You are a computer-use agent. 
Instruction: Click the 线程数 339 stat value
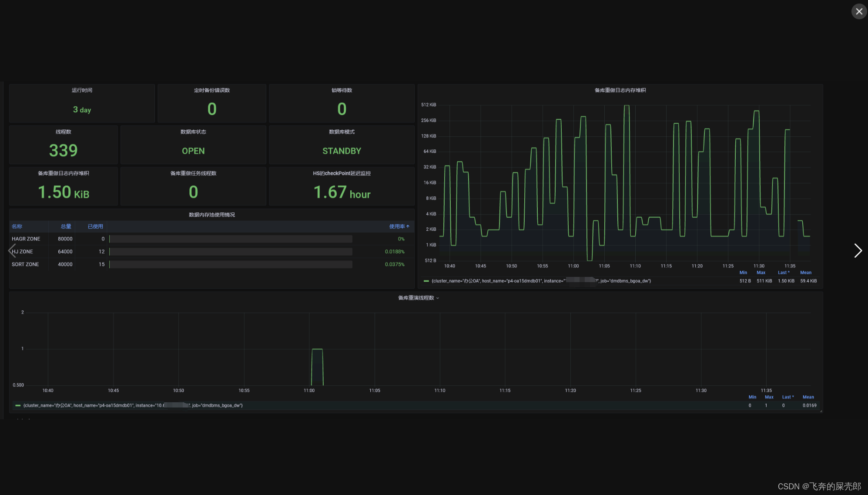64,151
